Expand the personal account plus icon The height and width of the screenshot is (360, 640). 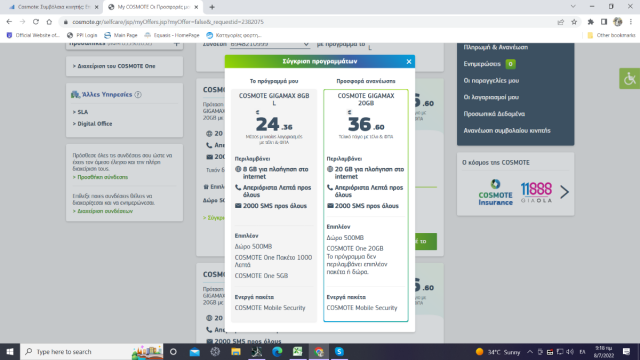pos(177,44)
